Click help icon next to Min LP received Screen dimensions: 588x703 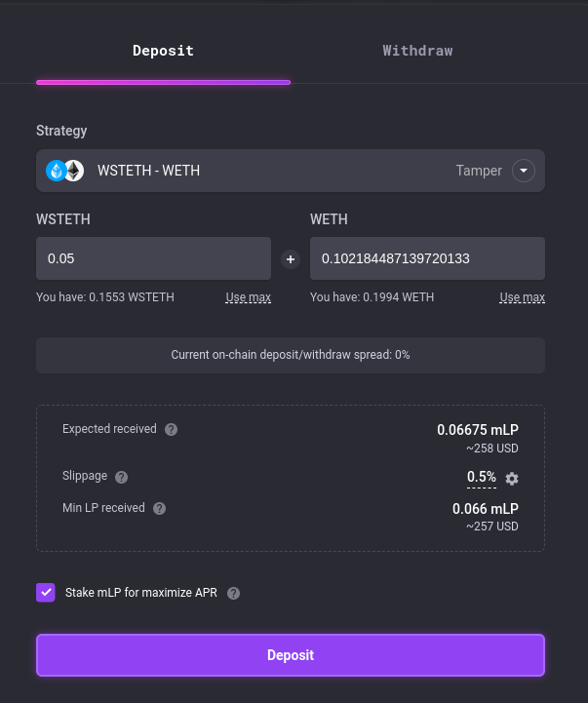coord(160,508)
